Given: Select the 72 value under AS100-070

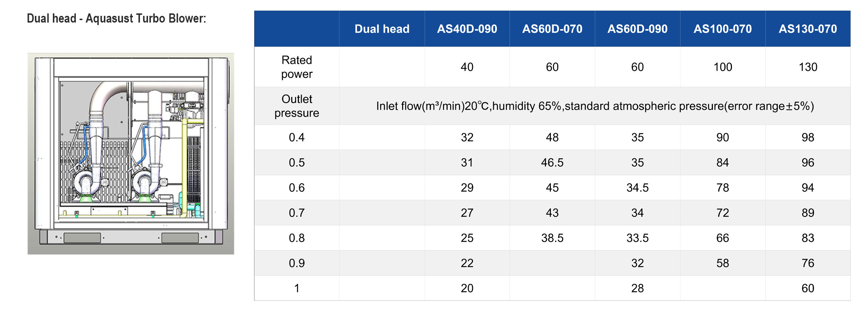Looking at the screenshot, I should coord(722,213).
